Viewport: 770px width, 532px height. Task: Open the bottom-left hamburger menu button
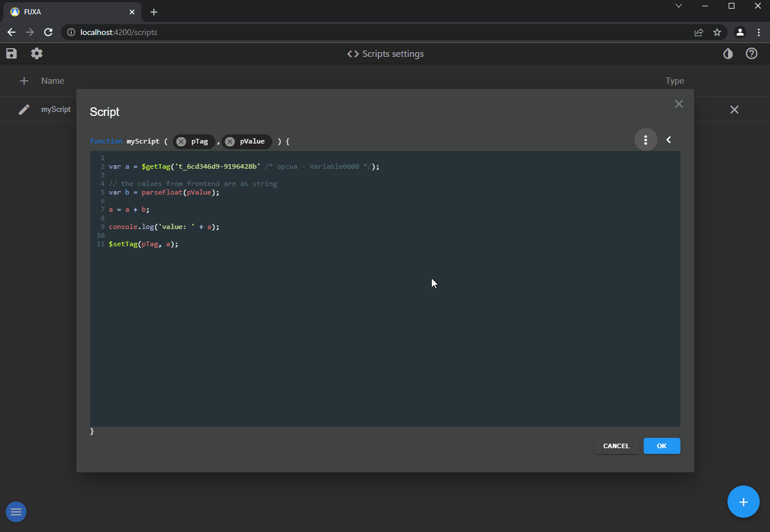pos(16,512)
